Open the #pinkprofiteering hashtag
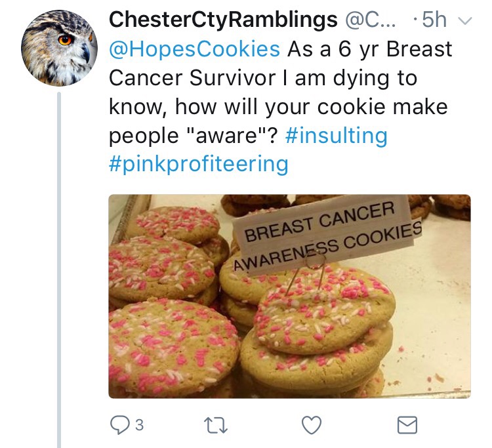Viewport: 492px width, 448px height. pyautogui.click(x=198, y=164)
